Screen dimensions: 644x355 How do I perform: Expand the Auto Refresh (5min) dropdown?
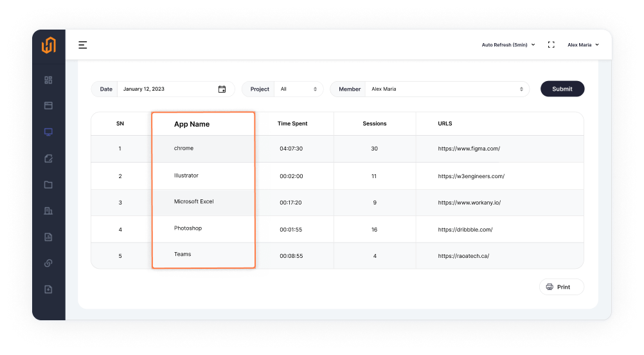508,45
